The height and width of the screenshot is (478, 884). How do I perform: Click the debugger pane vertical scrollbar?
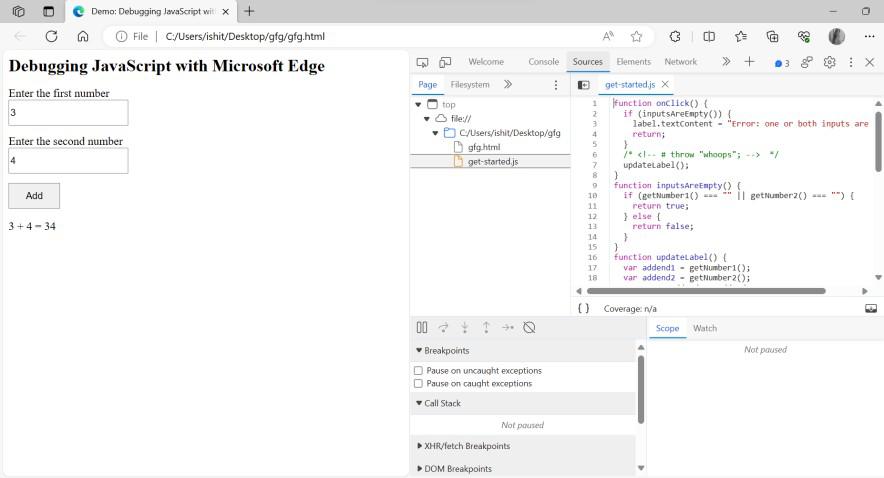(641, 390)
